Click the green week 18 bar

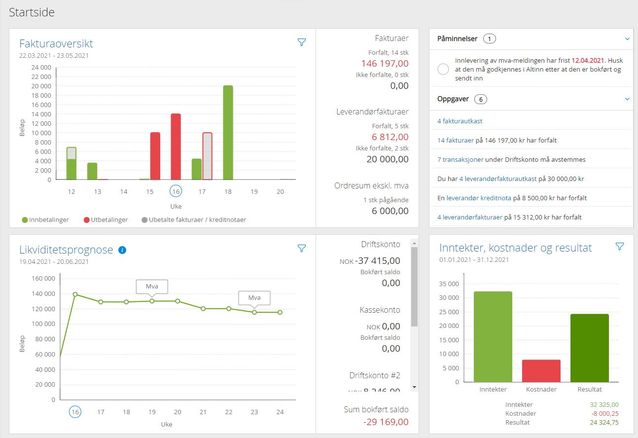point(228,132)
